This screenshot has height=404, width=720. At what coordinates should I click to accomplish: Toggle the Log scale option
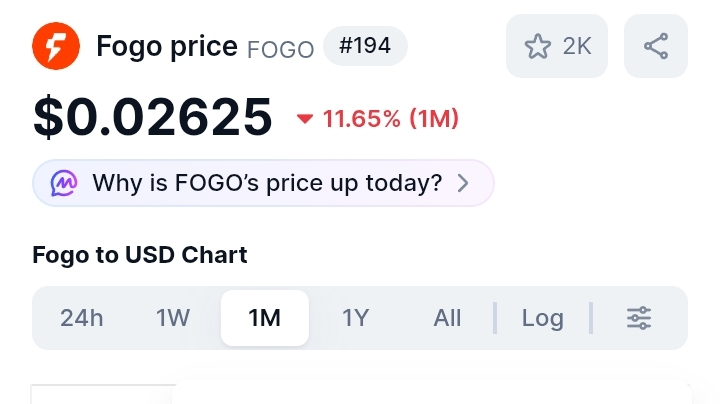coord(543,318)
